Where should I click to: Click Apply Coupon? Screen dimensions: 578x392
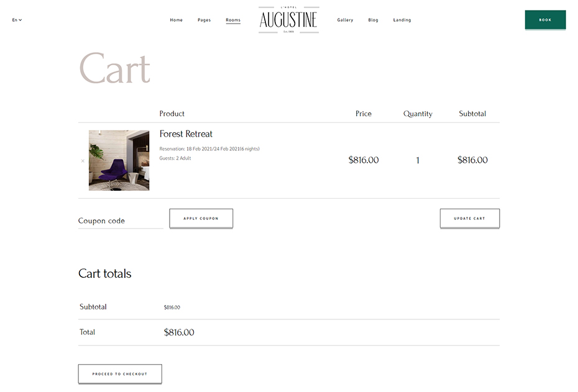(x=201, y=219)
